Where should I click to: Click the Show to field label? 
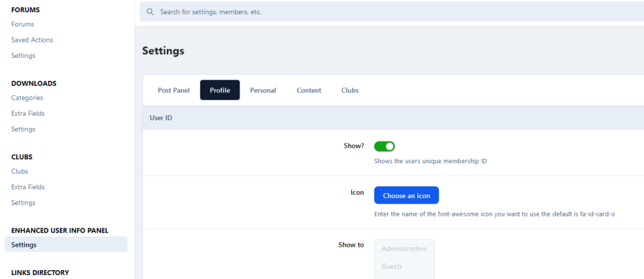pyautogui.click(x=351, y=245)
